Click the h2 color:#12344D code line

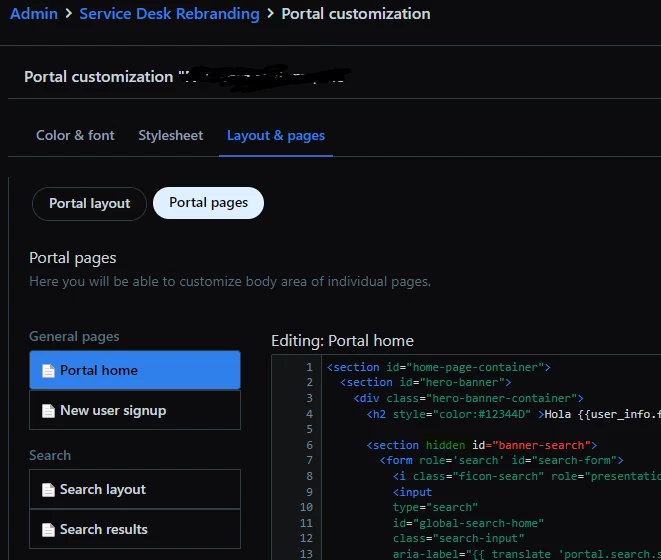click(x=513, y=414)
